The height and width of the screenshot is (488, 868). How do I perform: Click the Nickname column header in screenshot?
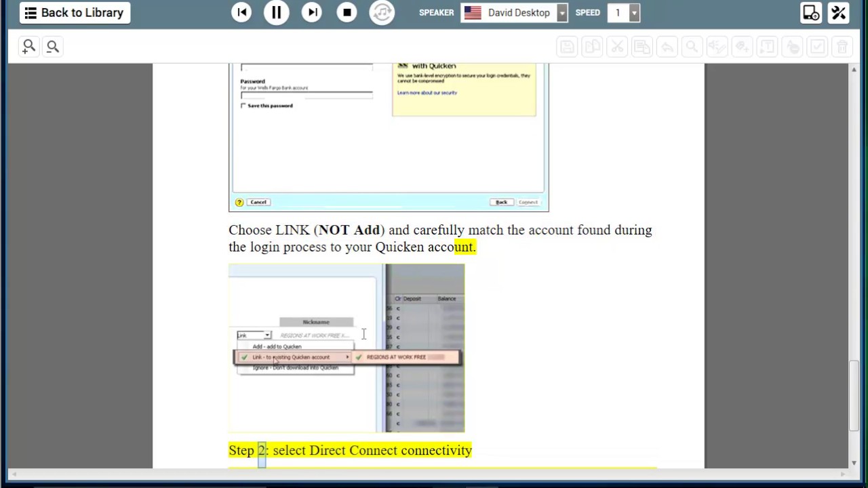316,322
